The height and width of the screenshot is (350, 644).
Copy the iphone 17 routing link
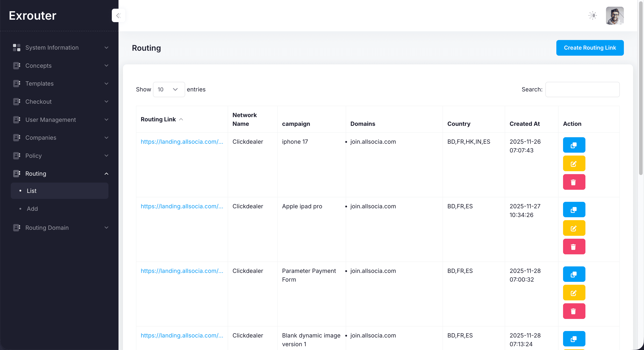tap(574, 145)
